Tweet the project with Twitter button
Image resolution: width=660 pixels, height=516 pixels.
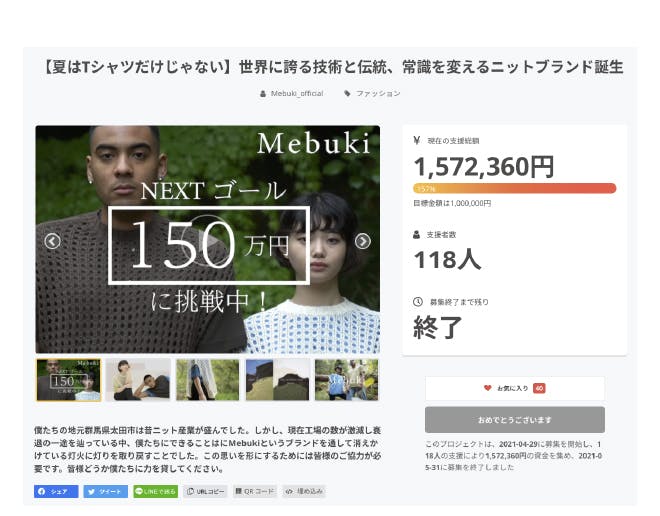click(x=106, y=491)
